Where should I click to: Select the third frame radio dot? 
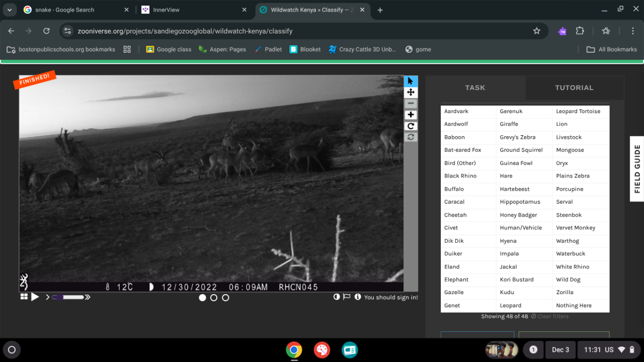(x=225, y=298)
